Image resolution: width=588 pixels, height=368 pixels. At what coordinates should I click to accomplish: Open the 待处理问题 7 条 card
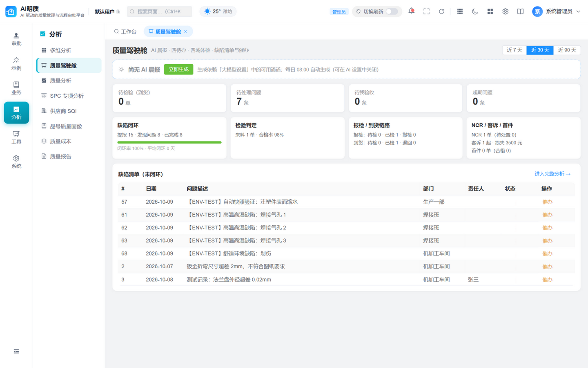tap(287, 98)
